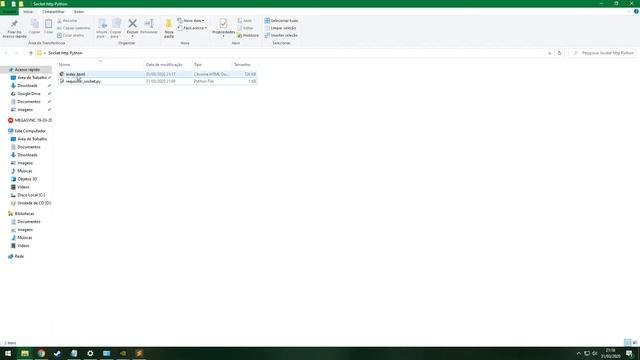640x360 pixels.
Task: Open Disco Local (C:) drive
Action: click(31, 195)
